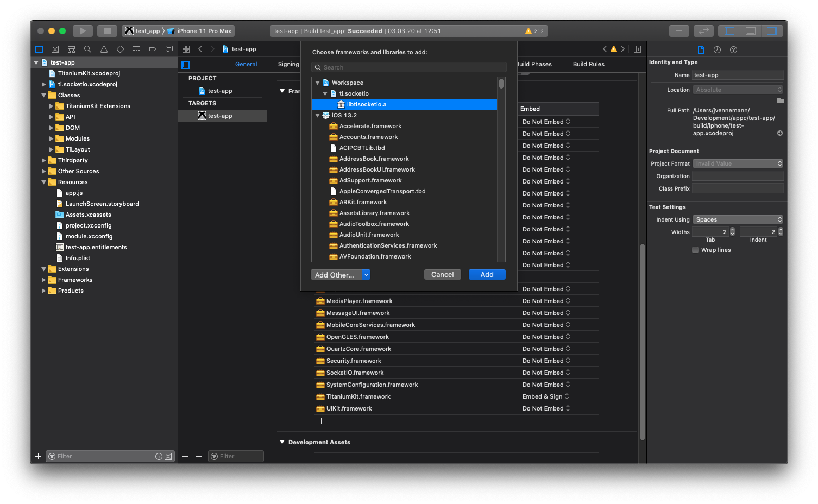Choose a location with the folder icon
The height and width of the screenshot is (504, 818).
[x=780, y=100]
